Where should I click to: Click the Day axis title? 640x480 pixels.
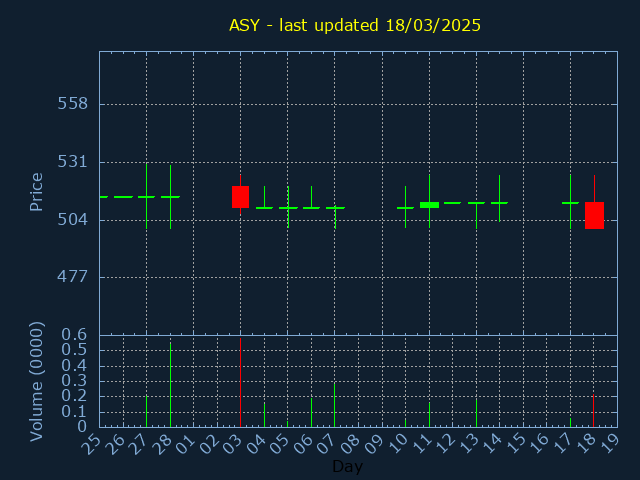(x=347, y=466)
